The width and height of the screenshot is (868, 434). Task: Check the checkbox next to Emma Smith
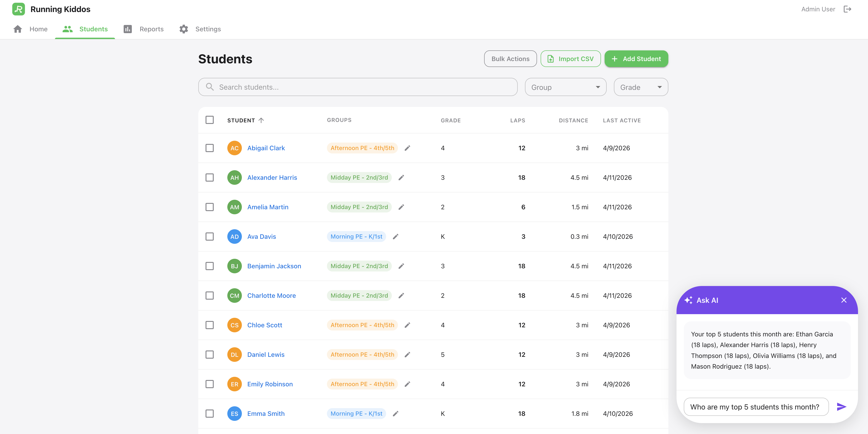pyautogui.click(x=210, y=413)
